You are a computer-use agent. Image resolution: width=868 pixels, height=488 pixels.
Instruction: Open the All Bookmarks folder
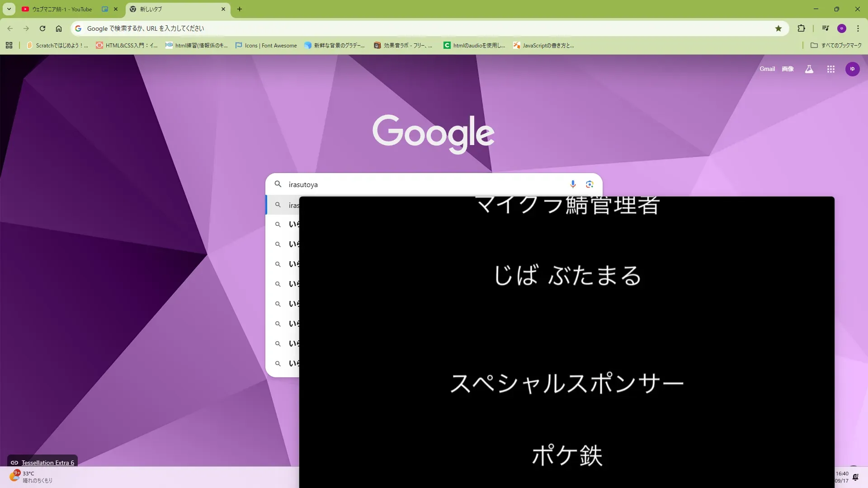tap(836, 45)
